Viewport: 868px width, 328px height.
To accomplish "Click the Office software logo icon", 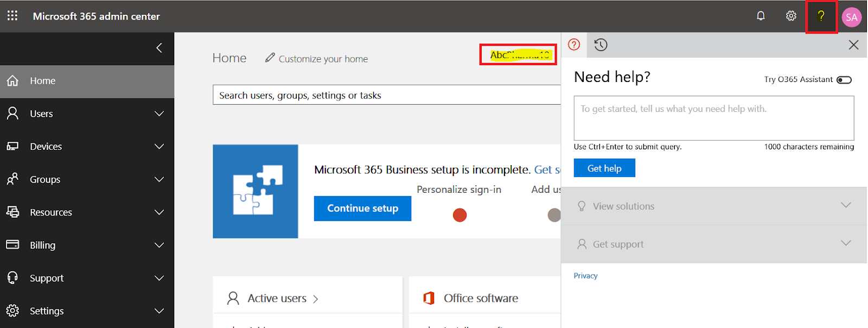I will click(x=429, y=298).
